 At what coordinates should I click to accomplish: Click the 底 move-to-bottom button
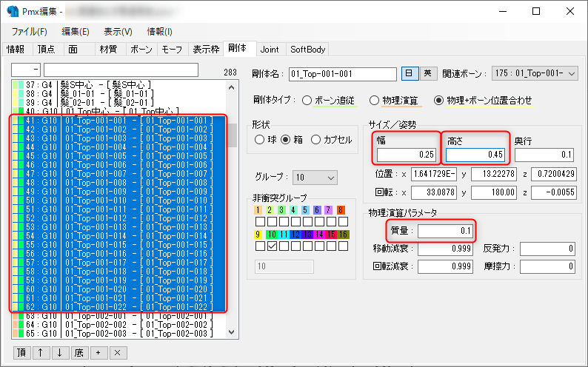pyautogui.click(x=79, y=353)
